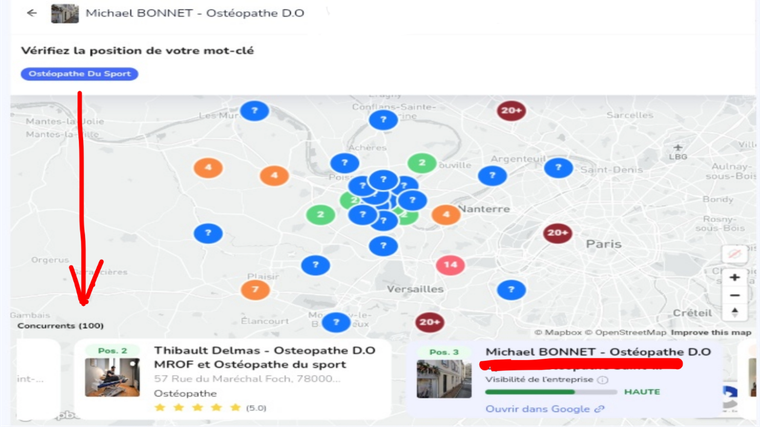Click the Concurrents (100) label
The width and height of the screenshot is (760, 427).
tap(61, 326)
